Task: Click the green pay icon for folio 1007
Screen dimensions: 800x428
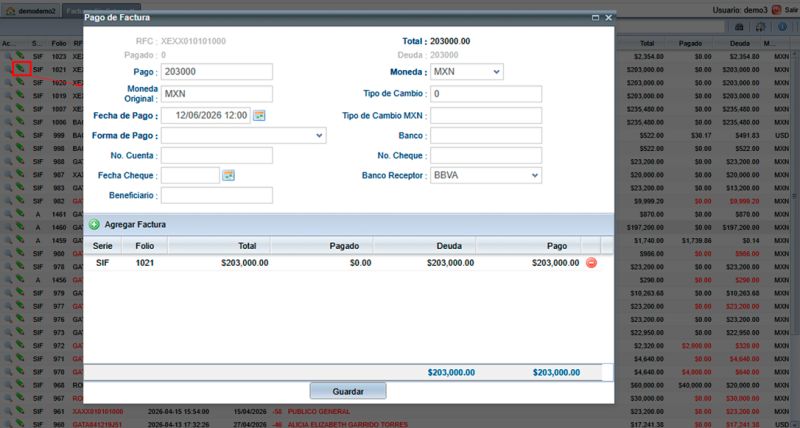Action: tap(20, 108)
